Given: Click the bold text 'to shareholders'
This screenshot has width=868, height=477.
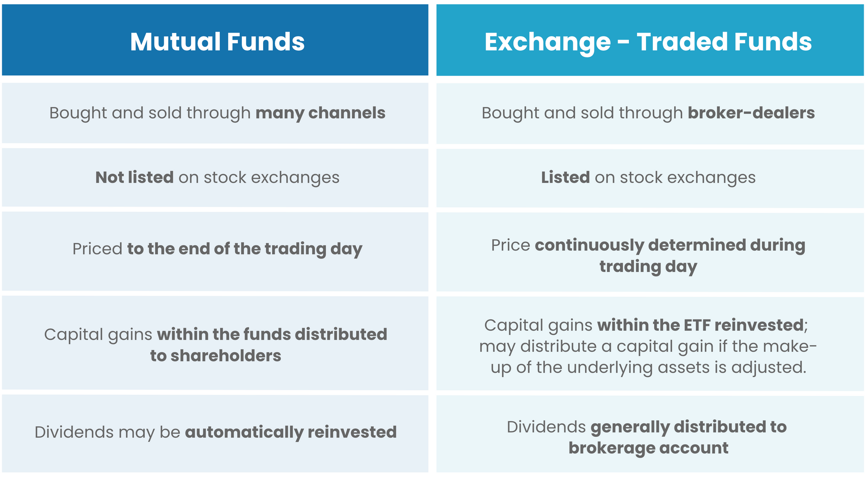Looking at the screenshot, I should tap(216, 355).
